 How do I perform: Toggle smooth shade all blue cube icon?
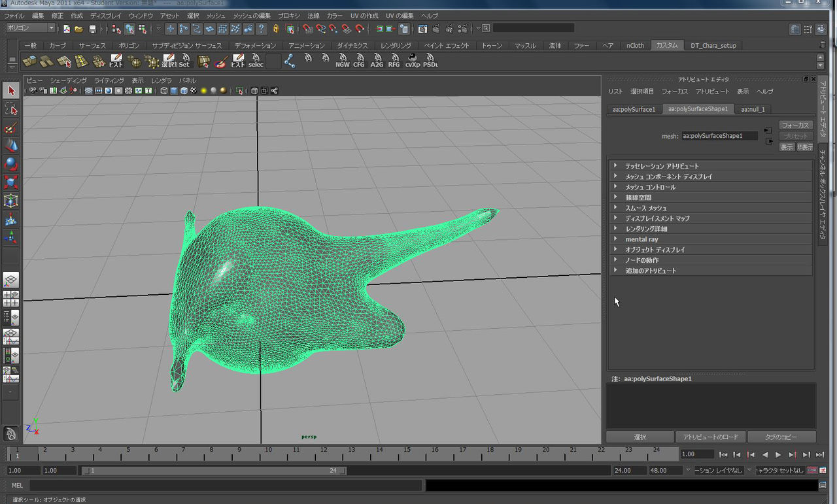(173, 91)
